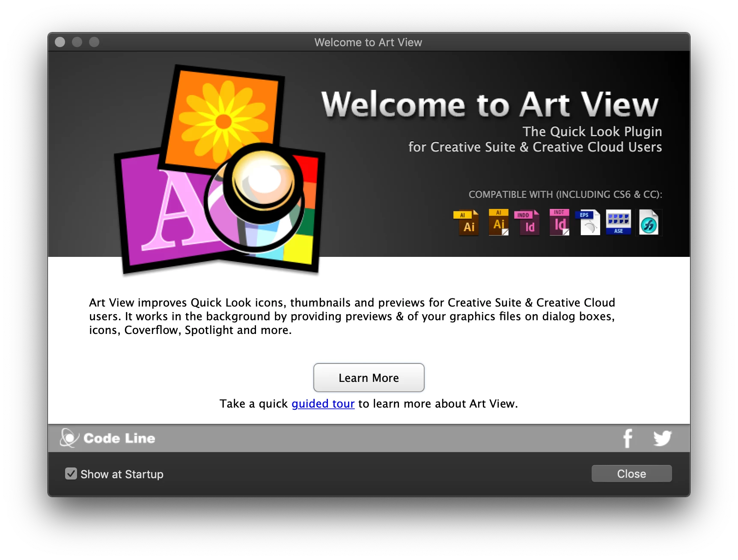
Task: Click the Code Line logo
Action: coord(107,438)
